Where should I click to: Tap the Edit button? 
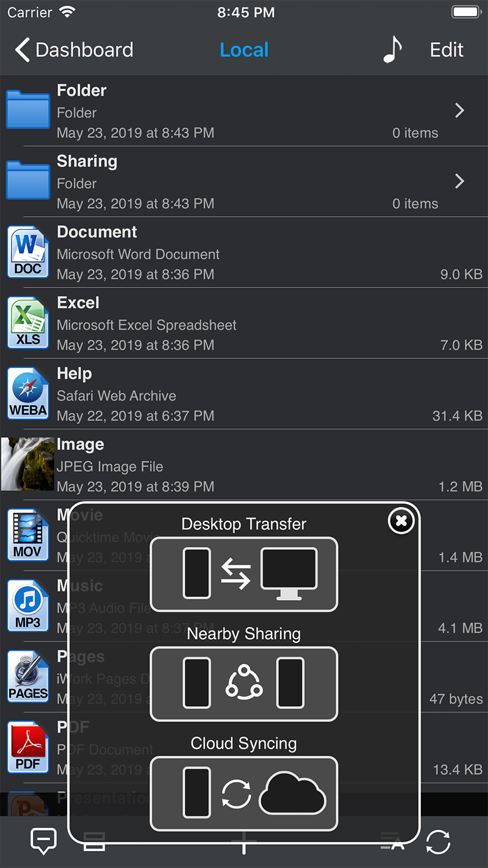(447, 50)
